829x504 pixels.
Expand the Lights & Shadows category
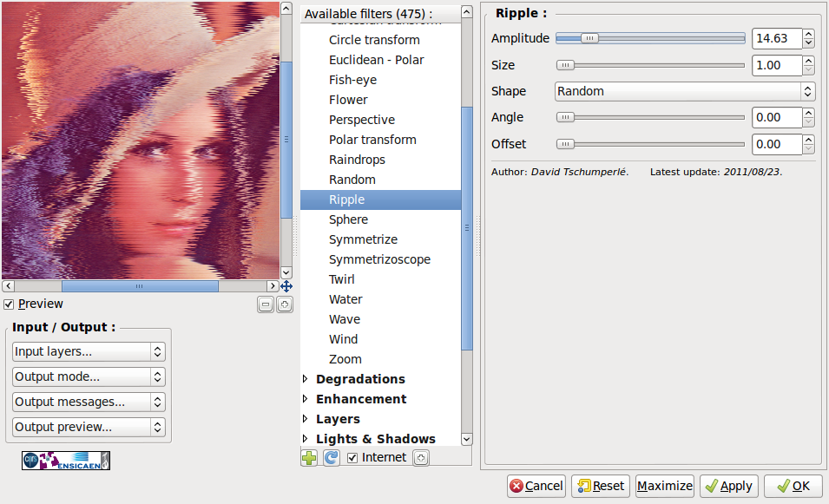[x=305, y=438]
